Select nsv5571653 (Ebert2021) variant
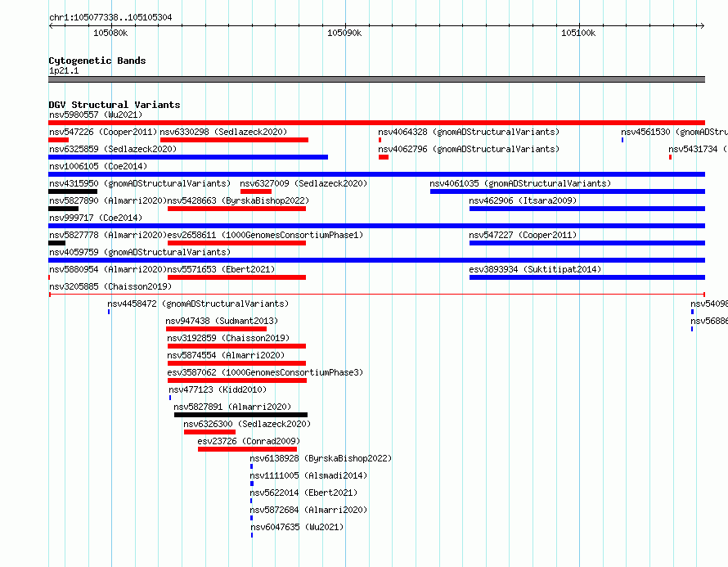This screenshot has width=728, height=567. click(x=221, y=269)
